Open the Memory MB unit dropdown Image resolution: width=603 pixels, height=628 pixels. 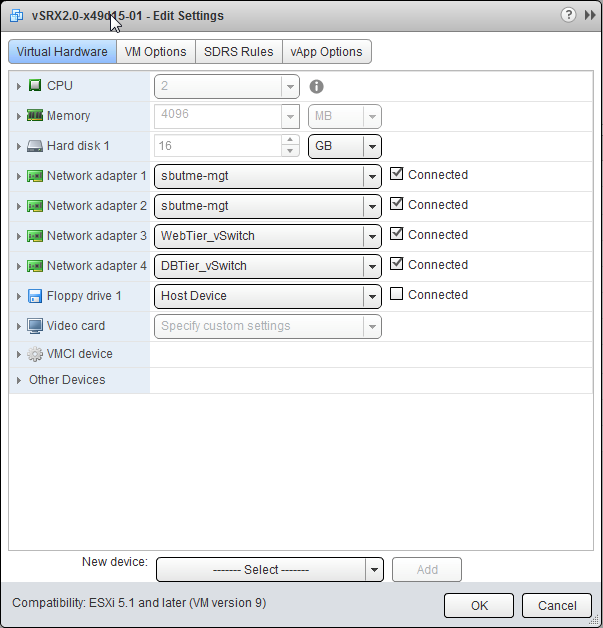[x=345, y=117]
